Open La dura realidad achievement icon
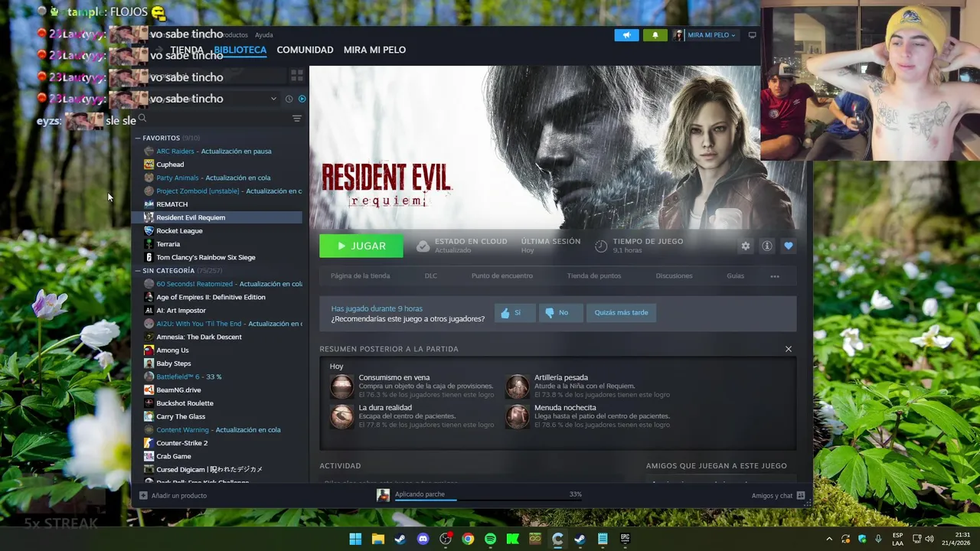 (x=342, y=416)
